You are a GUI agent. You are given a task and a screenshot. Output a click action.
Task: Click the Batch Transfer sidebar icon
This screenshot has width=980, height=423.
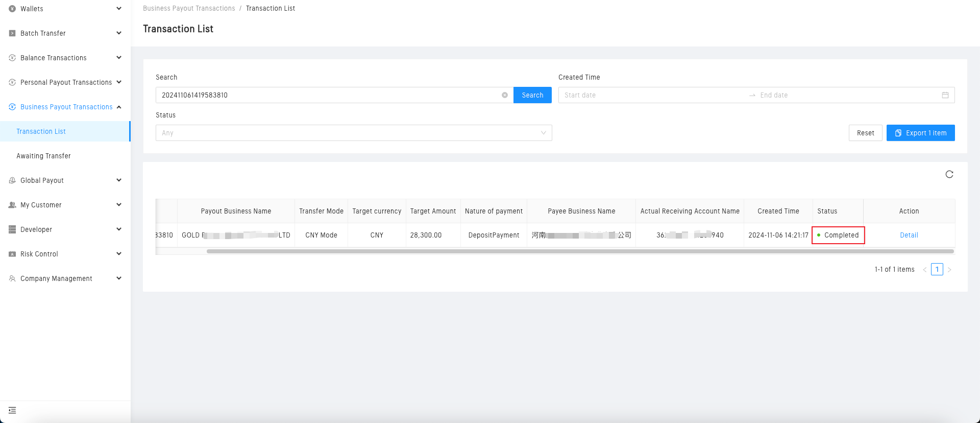pyautogui.click(x=12, y=33)
